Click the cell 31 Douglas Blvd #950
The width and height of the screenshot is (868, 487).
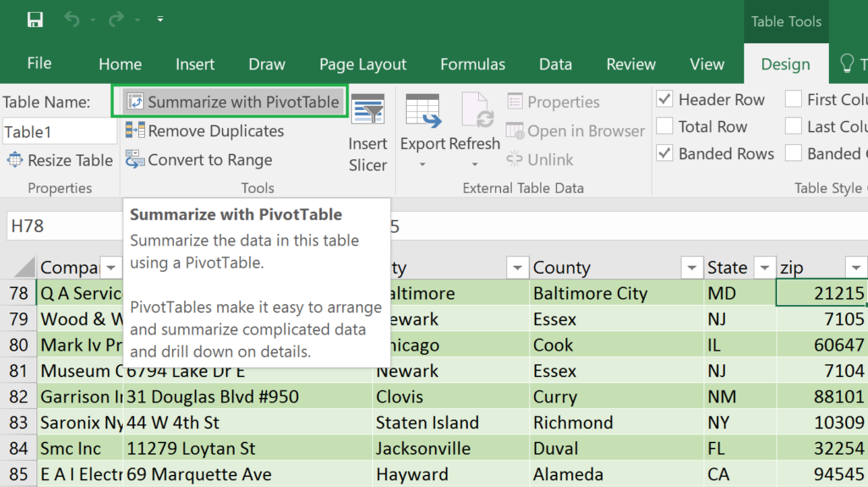click(x=248, y=396)
